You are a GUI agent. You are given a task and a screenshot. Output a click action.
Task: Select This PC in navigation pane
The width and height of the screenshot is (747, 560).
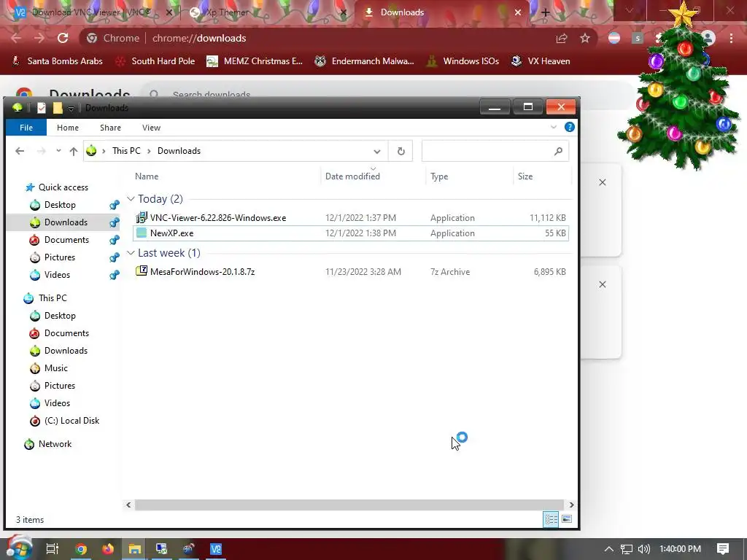(53, 298)
